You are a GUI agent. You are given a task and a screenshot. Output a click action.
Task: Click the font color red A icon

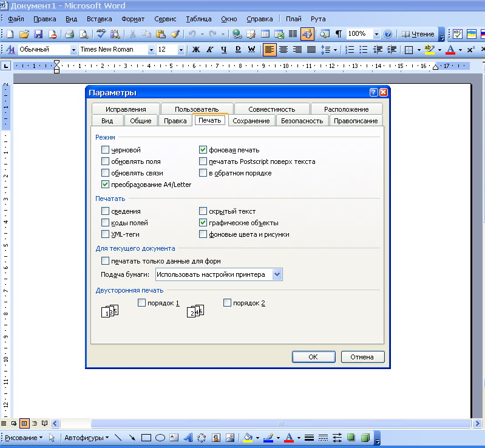point(450,50)
